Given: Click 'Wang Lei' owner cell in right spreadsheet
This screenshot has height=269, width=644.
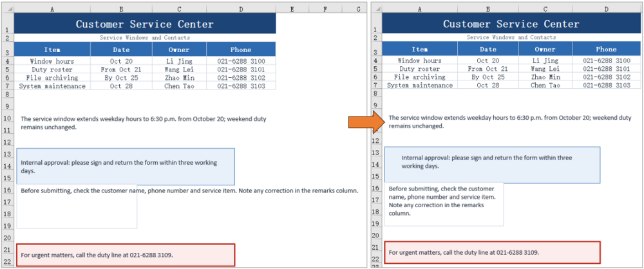Looking at the screenshot, I should click(x=545, y=69).
